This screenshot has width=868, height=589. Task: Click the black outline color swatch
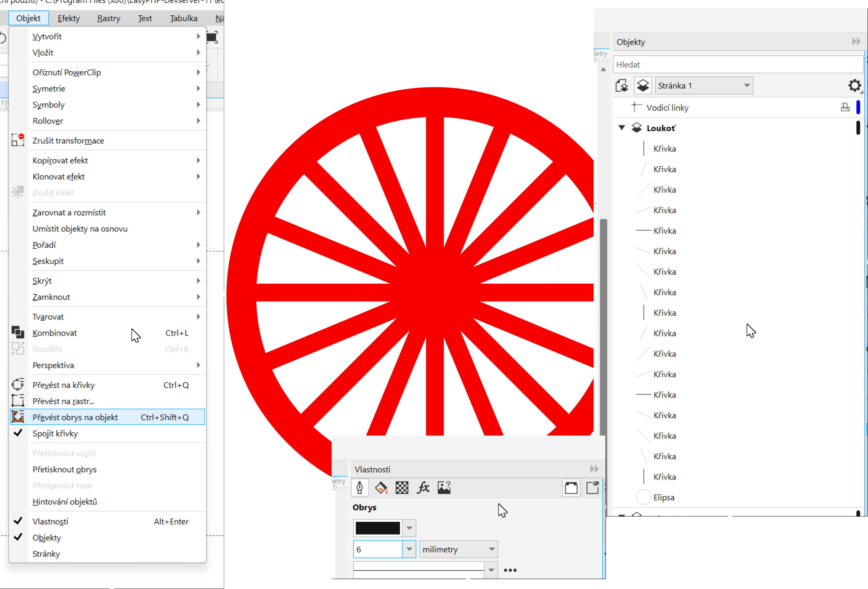point(377,528)
